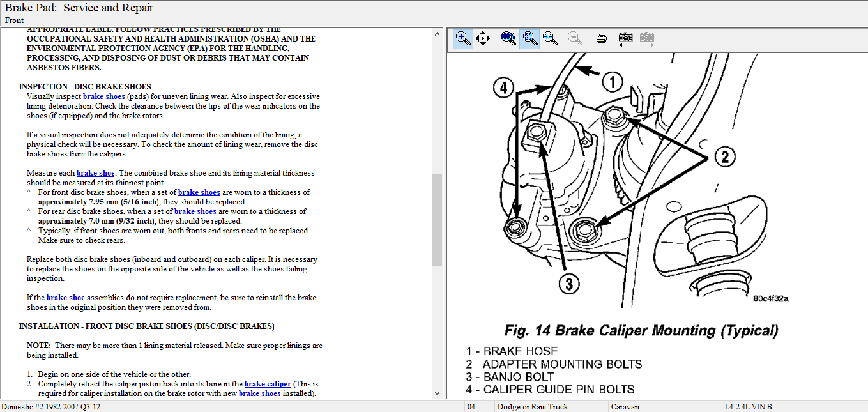Open 'brake shoes' link in rear disc bullet
This screenshot has height=412, width=868.
pyautogui.click(x=195, y=211)
